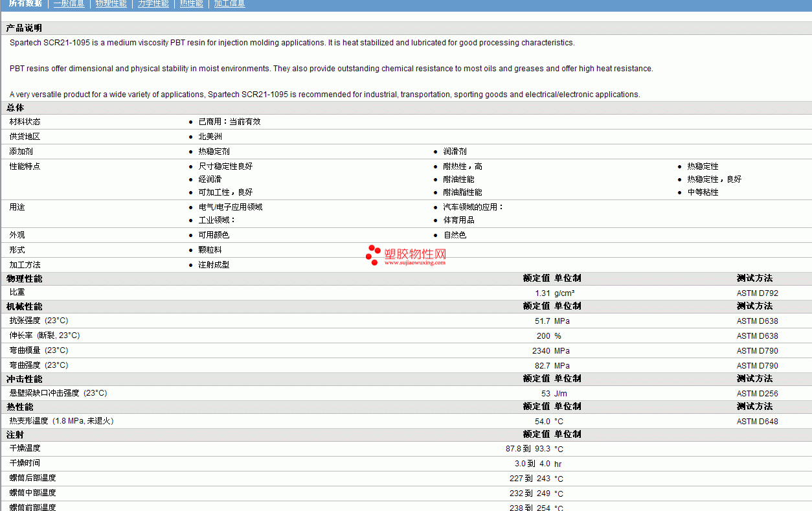Click the 可用颜色 entry
The width and height of the screenshot is (812, 511).
(x=214, y=235)
